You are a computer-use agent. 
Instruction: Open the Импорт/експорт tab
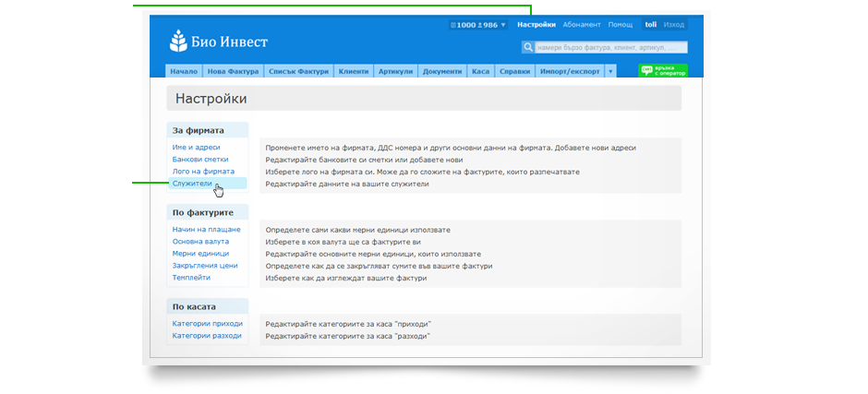coord(570,71)
